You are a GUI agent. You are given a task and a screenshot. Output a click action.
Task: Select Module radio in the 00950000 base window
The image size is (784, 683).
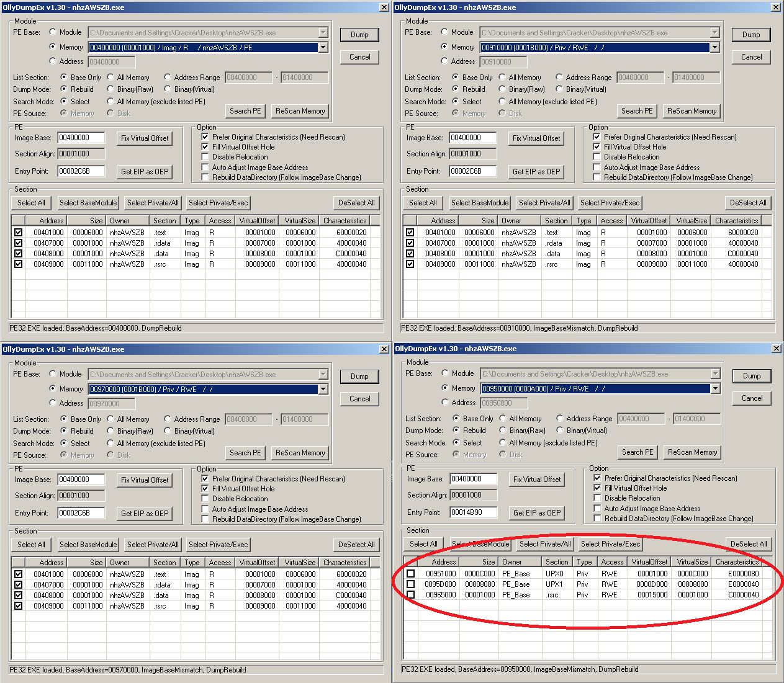point(445,373)
